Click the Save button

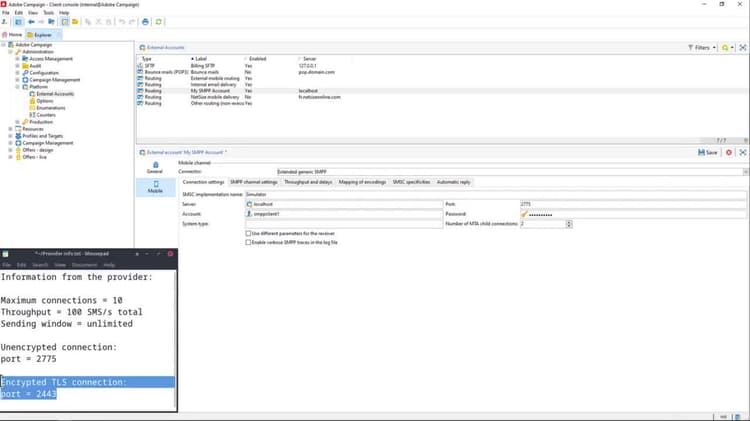708,153
